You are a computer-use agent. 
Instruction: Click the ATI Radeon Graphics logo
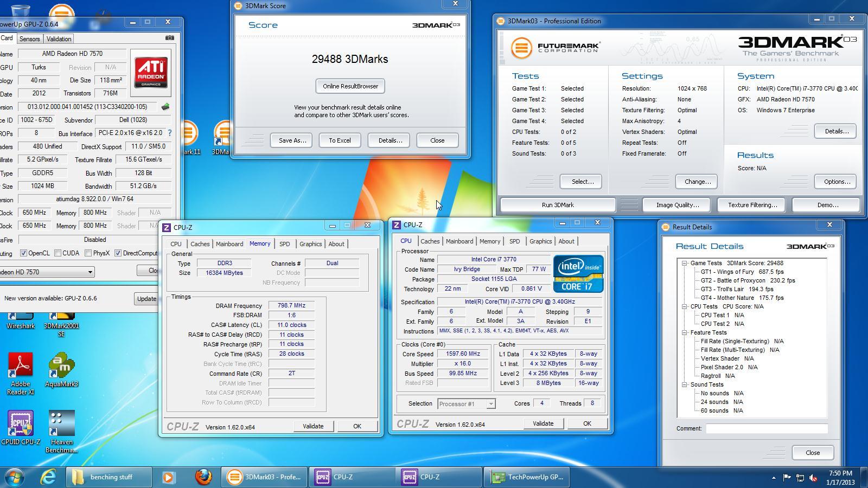(x=151, y=73)
